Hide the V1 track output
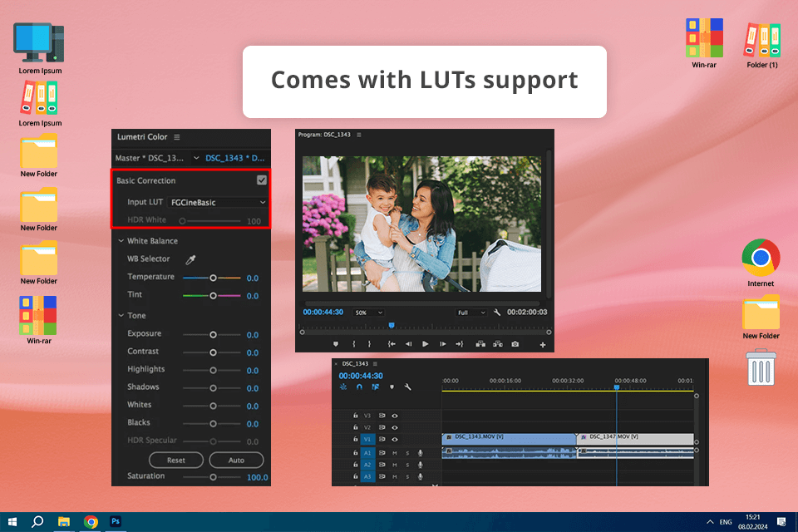Image resolution: width=798 pixels, height=532 pixels. tap(394, 440)
